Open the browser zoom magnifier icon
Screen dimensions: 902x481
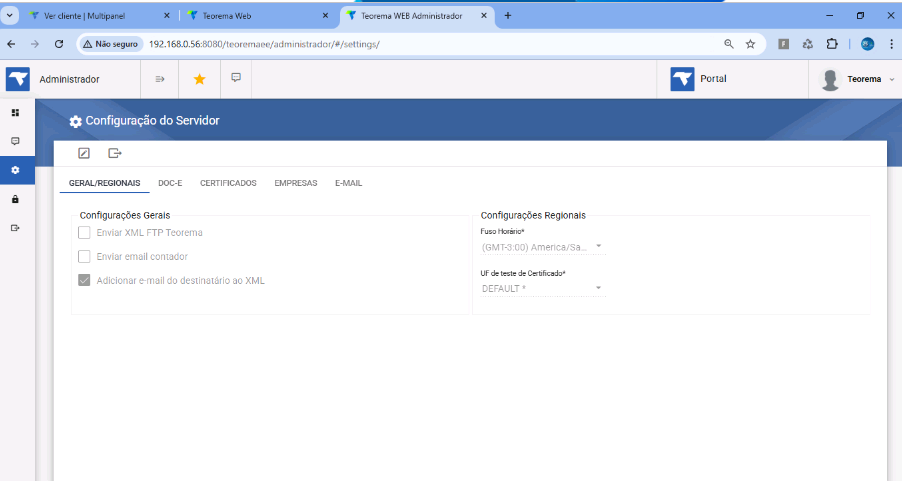729,44
